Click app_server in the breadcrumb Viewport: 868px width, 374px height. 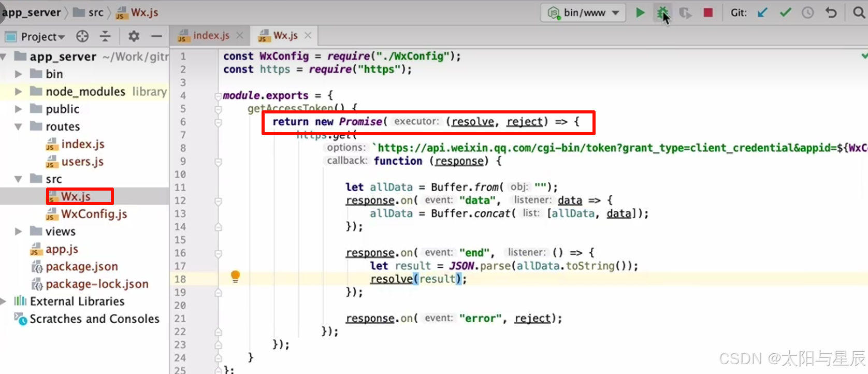[32, 12]
